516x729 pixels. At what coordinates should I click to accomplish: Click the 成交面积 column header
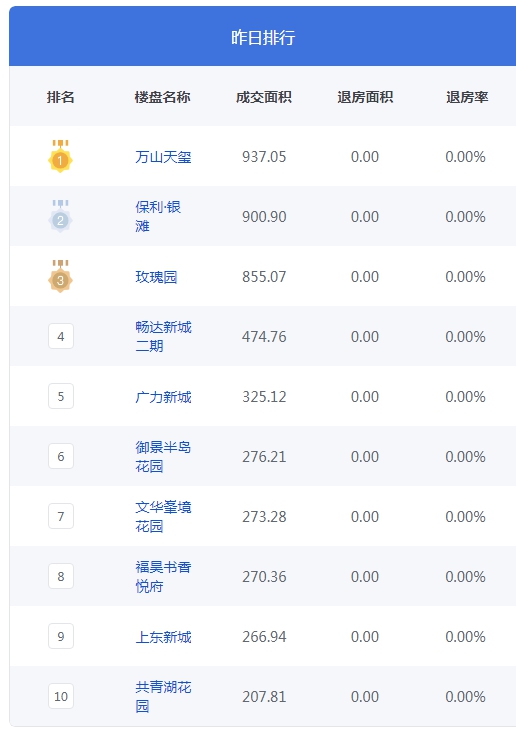[x=264, y=97]
